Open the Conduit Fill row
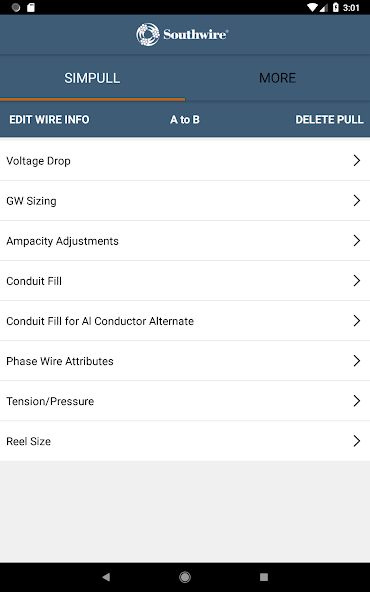The width and height of the screenshot is (370, 592). (x=185, y=281)
